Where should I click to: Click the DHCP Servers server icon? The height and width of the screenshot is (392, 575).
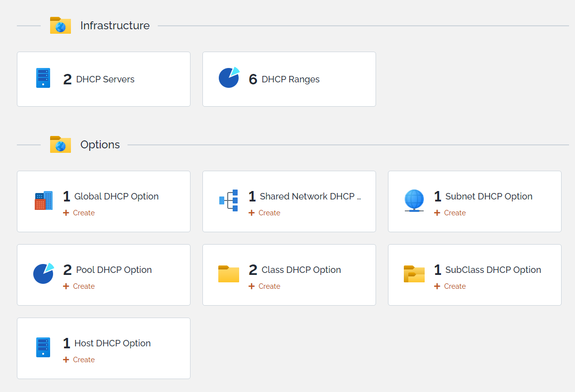pos(43,78)
